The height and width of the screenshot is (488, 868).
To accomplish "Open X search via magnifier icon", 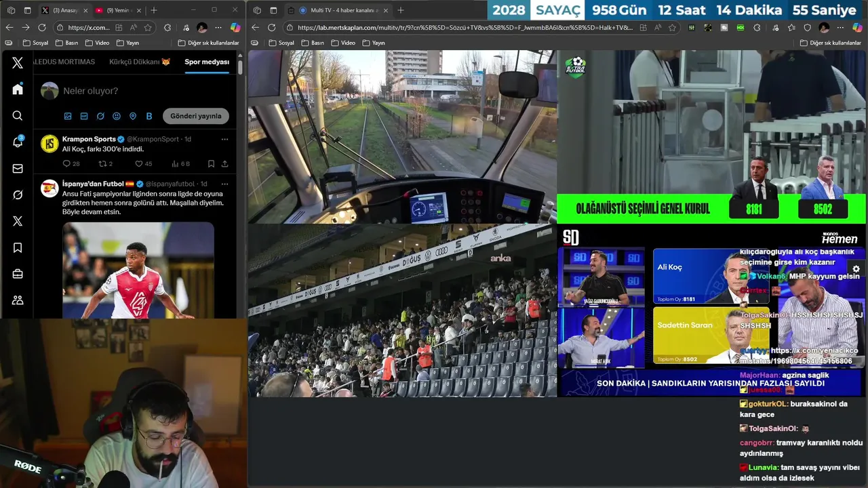I will point(18,115).
